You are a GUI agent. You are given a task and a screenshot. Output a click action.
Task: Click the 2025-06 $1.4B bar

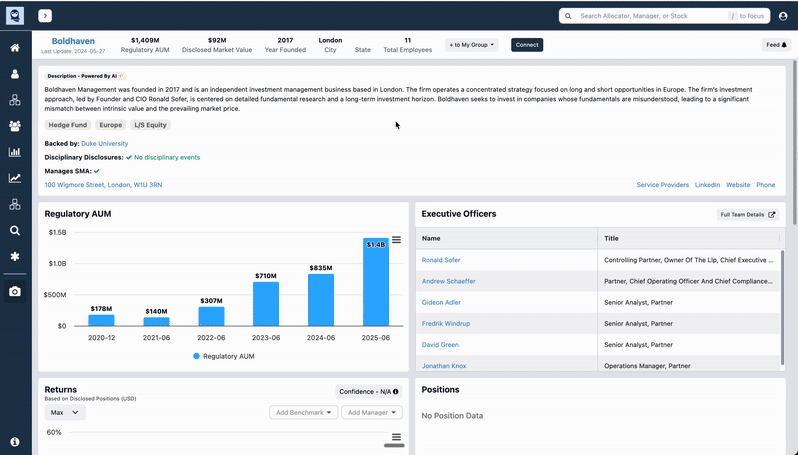click(375, 282)
